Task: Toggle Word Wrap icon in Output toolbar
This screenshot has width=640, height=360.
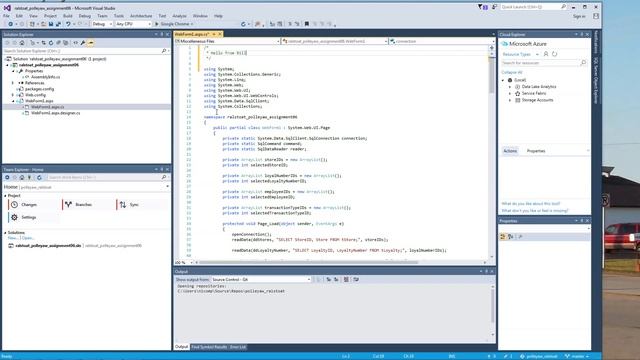Action: 356,280
